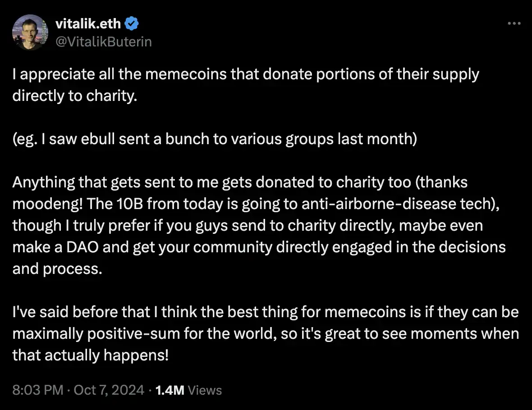Open the more options (···) menu
532x410 pixels.
(x=514, y=23)
